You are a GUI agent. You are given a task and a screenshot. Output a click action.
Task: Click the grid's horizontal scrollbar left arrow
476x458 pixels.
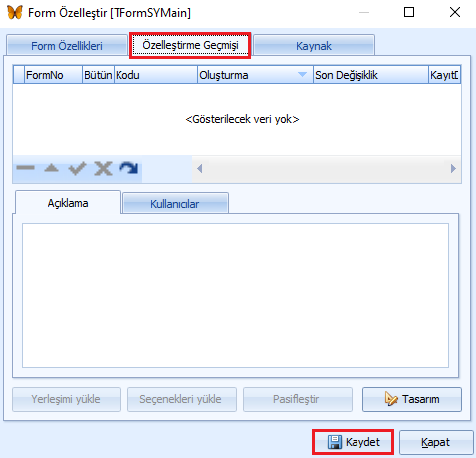point(200,169)
